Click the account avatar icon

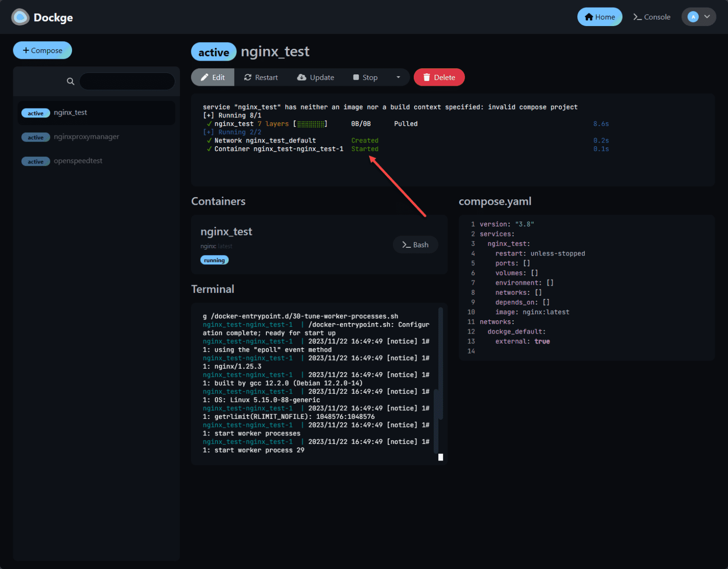pos(692,17)
